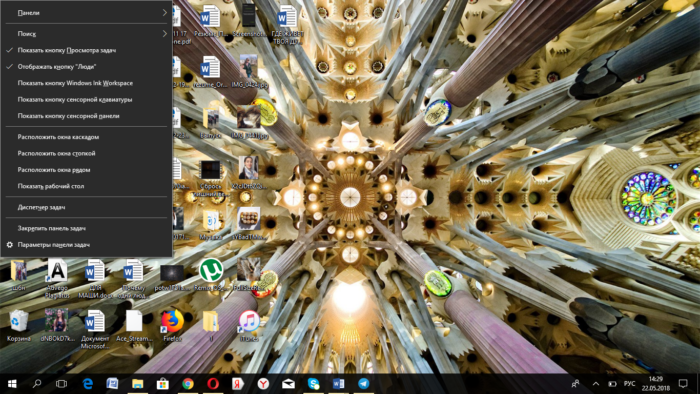
Task: Select the шби folder on desktop
Action: point(18,275)
